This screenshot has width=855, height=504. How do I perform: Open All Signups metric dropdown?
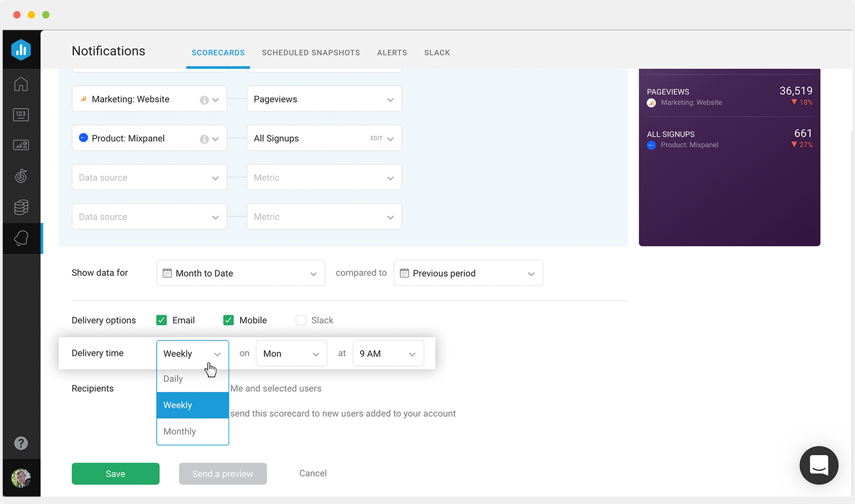point(324,139)
